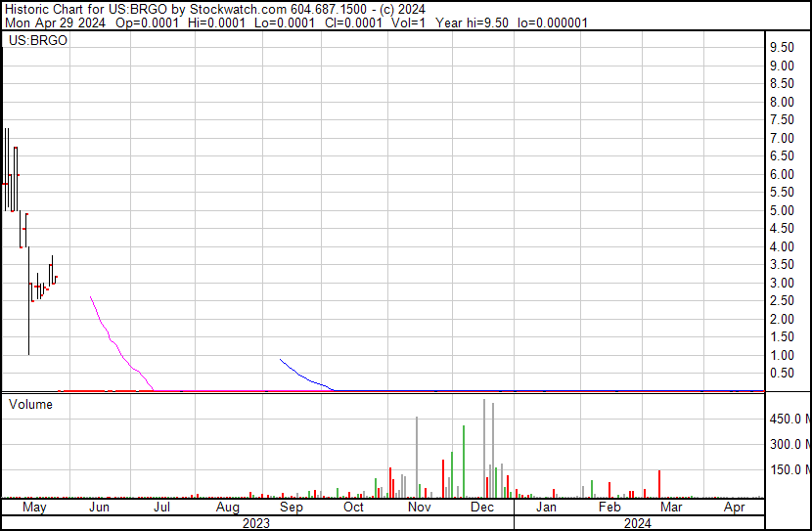
Task: Select the 3.50 price axis value
Action: pyautogui.click(x=782, y=264)
